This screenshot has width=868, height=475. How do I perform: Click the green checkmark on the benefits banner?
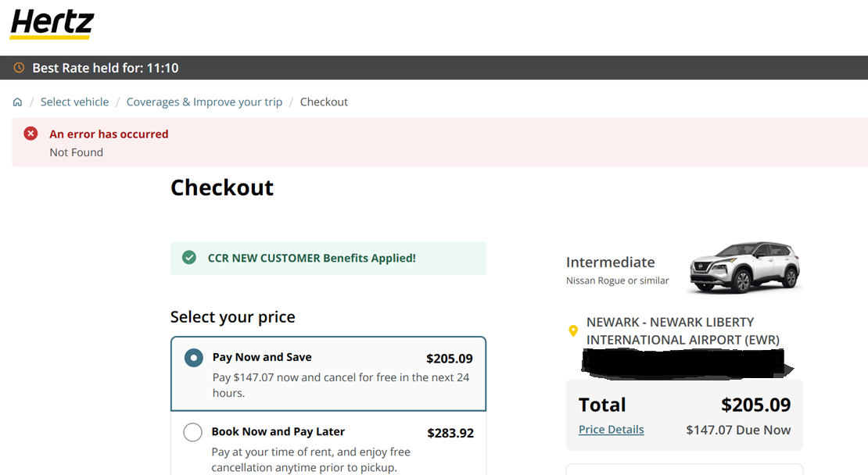point(188,258)
